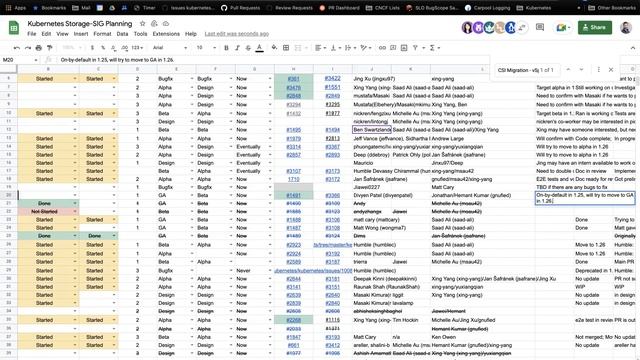The height and width of the screenshot is (360, 640).
Task: Open the text rotation dropdown
Action: pyautogui.click(x=366, y=48)
